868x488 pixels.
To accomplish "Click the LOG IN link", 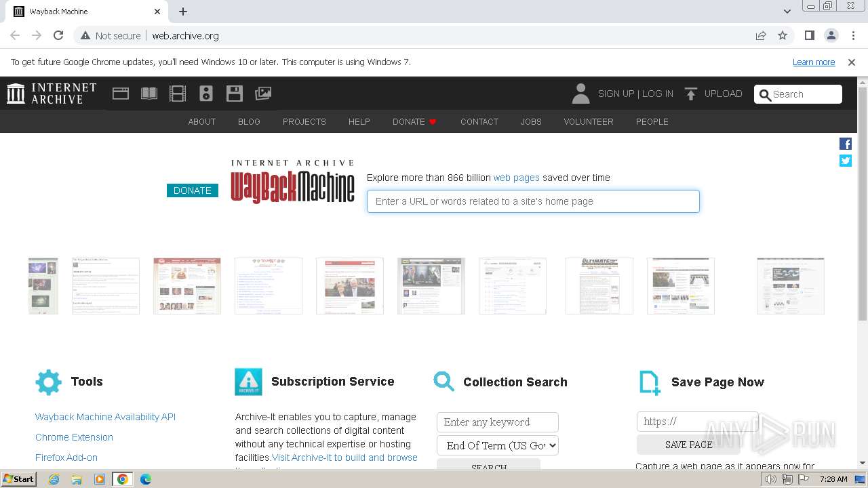I will click(658, 94).
